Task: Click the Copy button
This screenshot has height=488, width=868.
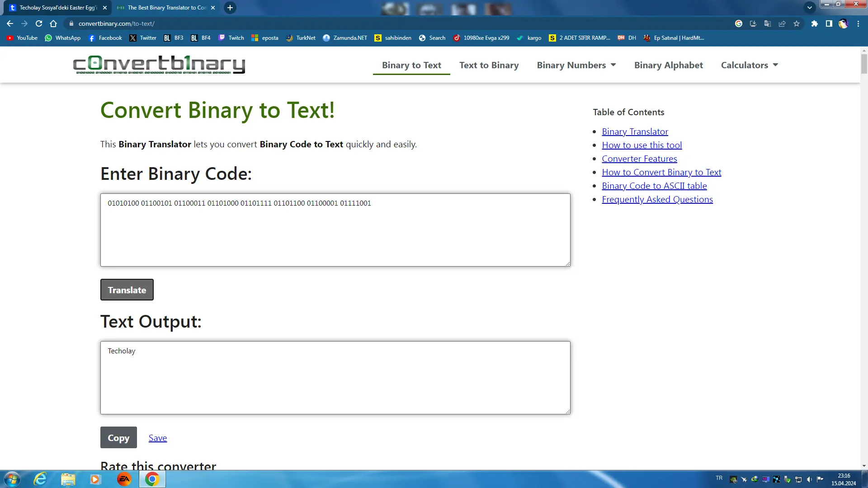Action: point(118,437)
